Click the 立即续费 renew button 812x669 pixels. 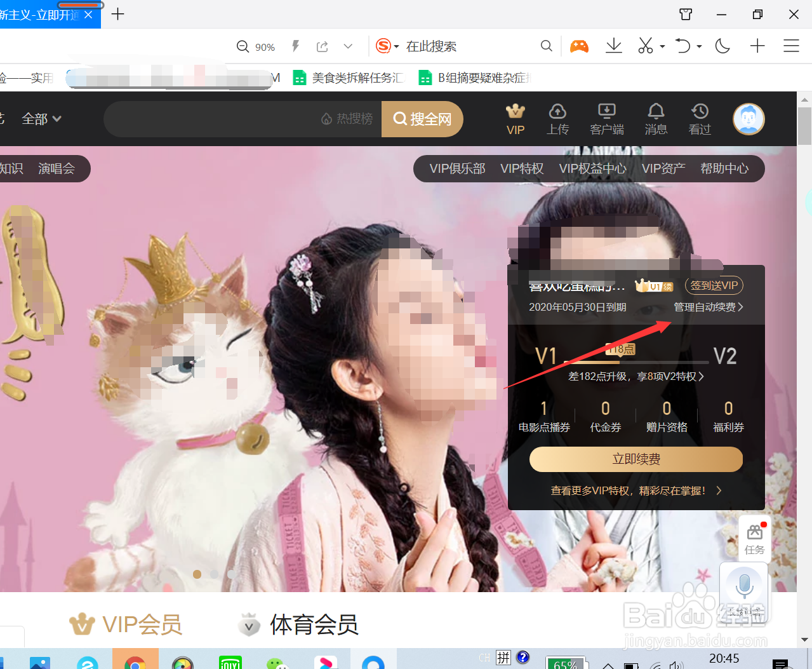click(636, 459)
